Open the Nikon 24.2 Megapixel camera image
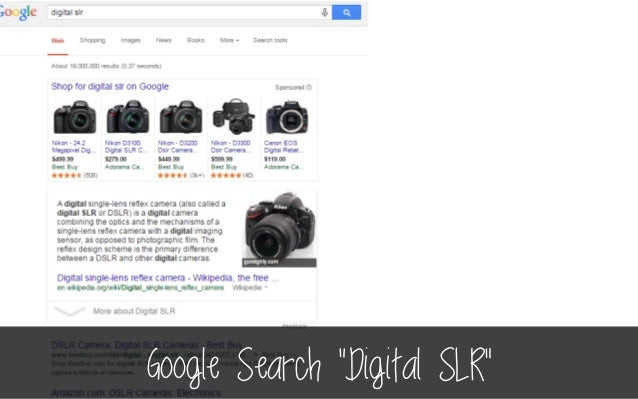Viewport: 638px width, 399px height. point(75,118)
